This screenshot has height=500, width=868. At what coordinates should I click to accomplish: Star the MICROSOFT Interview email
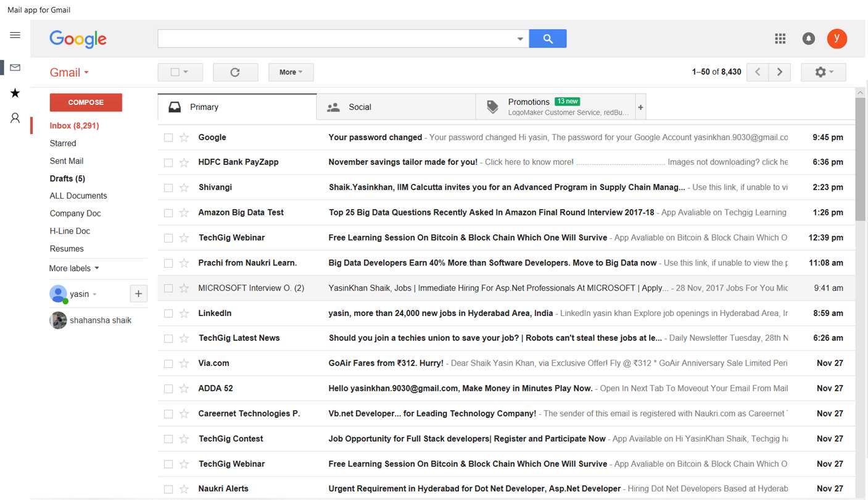[x=184, y=288]
